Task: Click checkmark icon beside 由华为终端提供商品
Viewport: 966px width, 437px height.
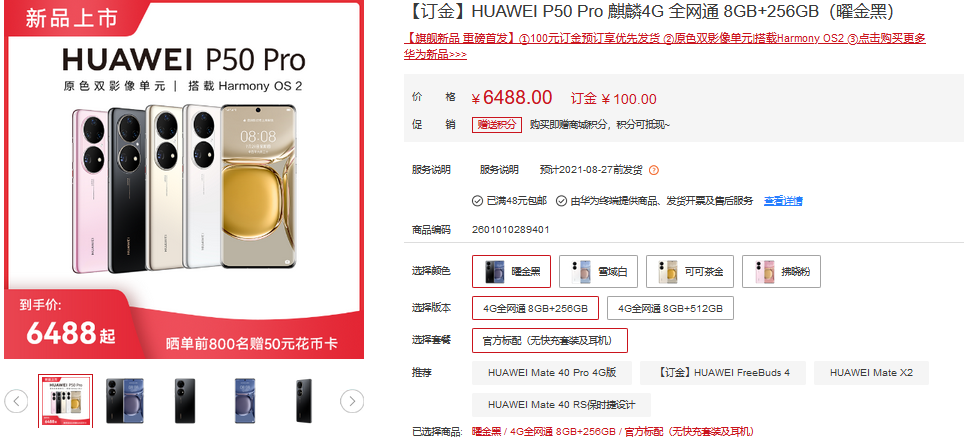Action: (x=561, y=201)
